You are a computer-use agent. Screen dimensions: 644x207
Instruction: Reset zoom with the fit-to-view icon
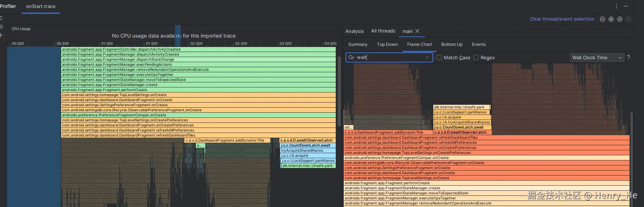click(620, 19)
